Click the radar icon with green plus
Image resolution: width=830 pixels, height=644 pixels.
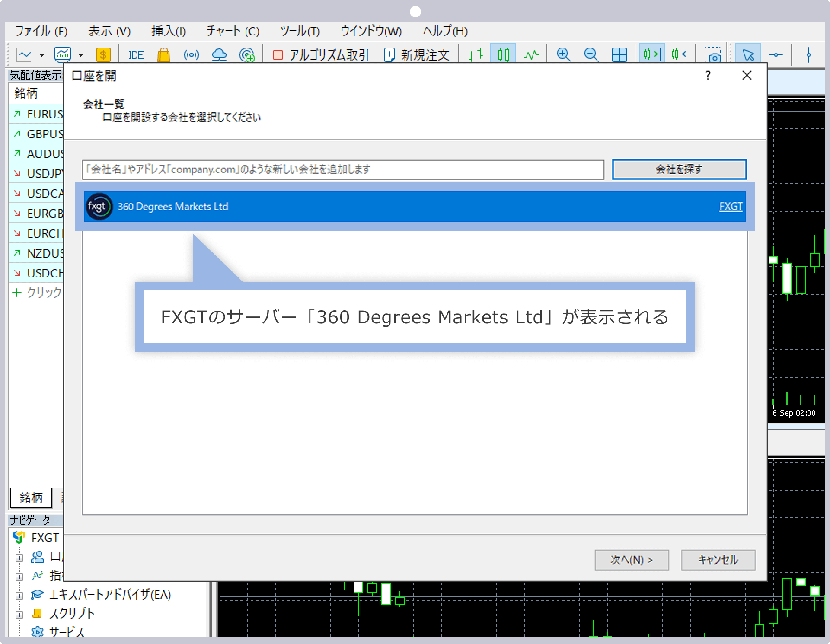tap(247, 55)
